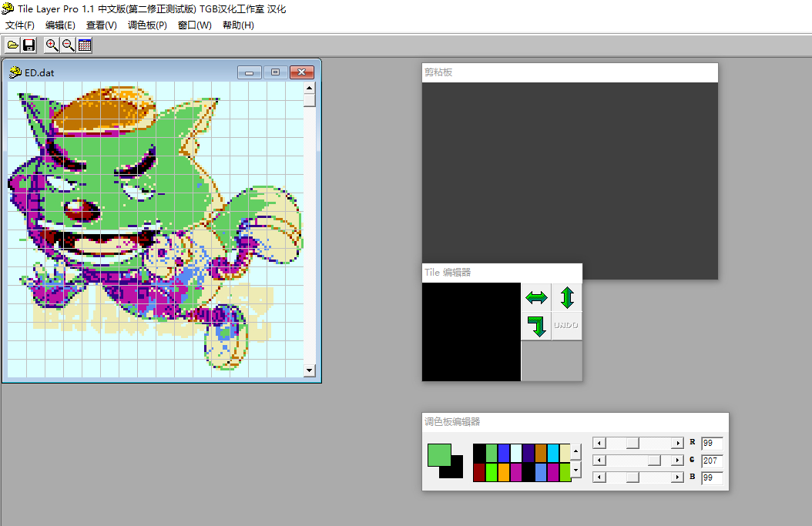Open the 查看(V) menu

coord(102,25)
